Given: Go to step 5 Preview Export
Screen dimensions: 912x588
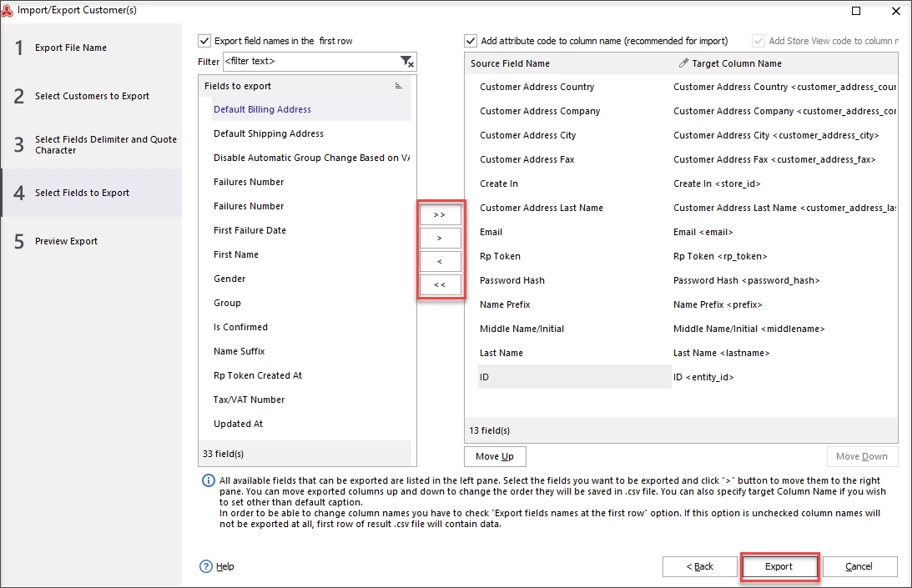Looking at the screenshot, I should 91,241.
